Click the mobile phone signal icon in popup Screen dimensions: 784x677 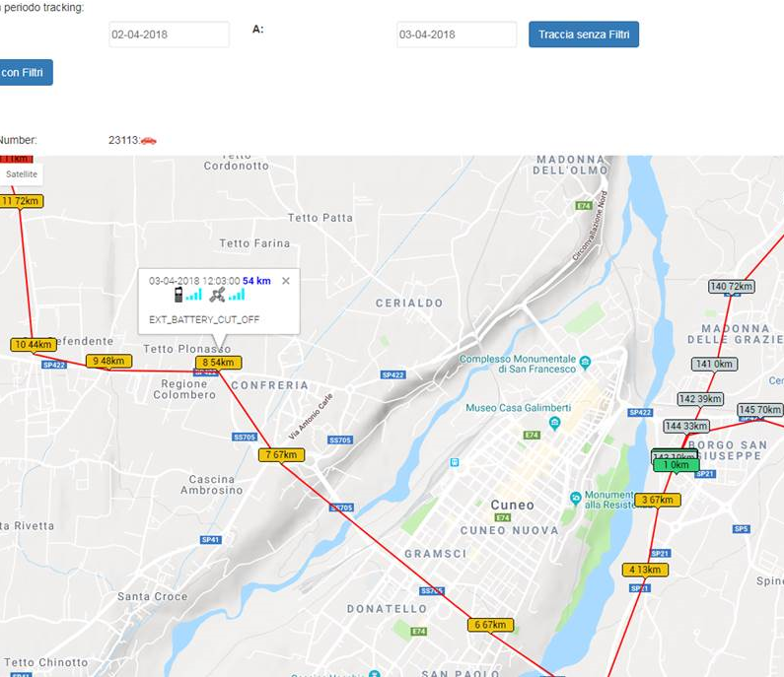(x=178, y=294)
